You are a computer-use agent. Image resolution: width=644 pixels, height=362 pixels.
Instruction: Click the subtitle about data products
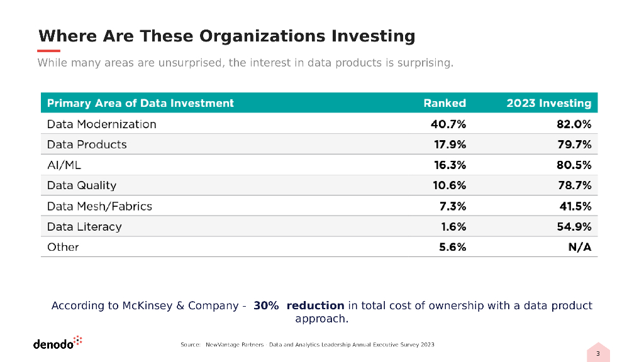click(x=245, y=63)
